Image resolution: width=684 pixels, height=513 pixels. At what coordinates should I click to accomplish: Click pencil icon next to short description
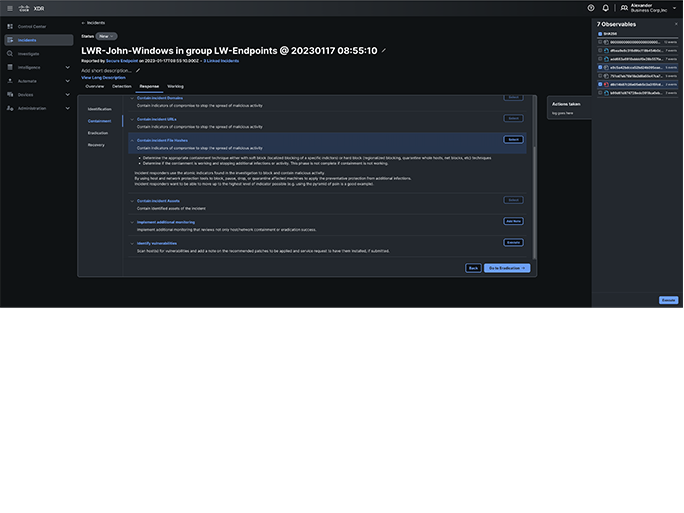(138, 71)
